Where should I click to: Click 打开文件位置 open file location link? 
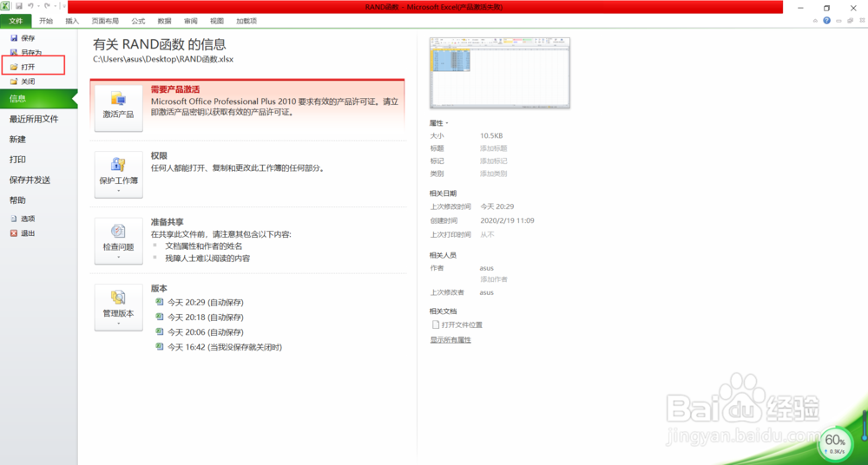coord(457,325)
